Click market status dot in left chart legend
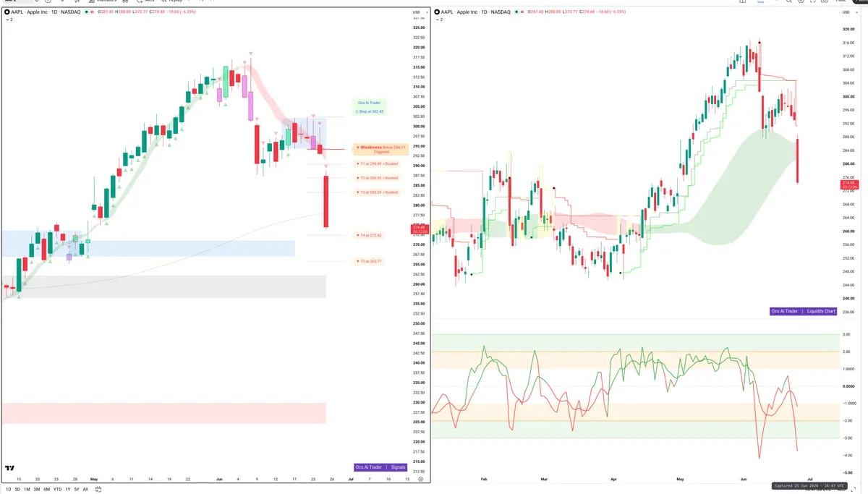 [x=86, y=12]
